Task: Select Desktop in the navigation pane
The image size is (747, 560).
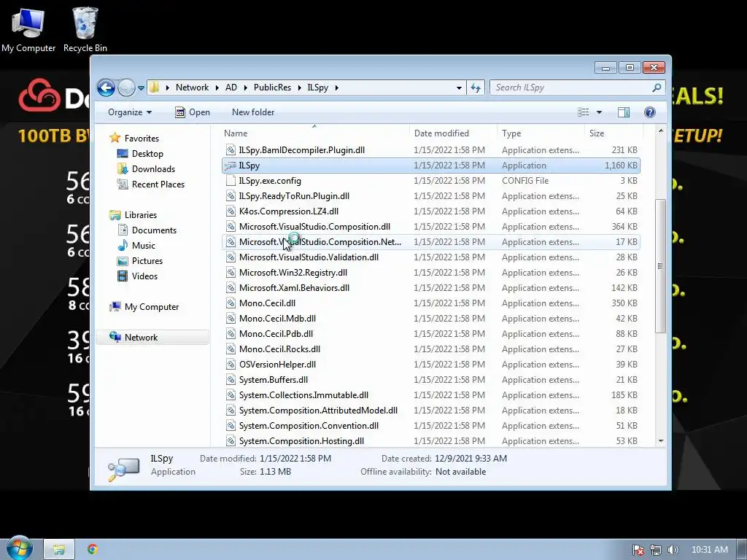Action: click(147, 154)
